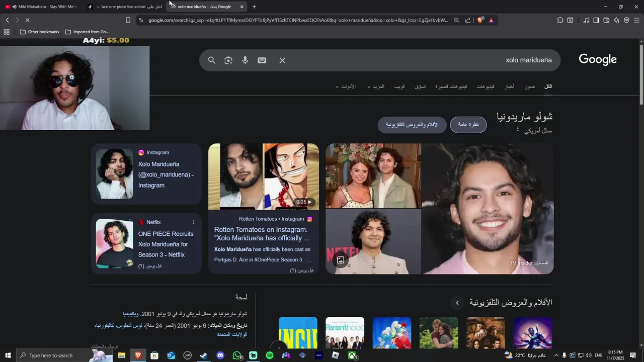Open the Brave Wallet icon
644x362 pixels.
[x=606, y=20]
